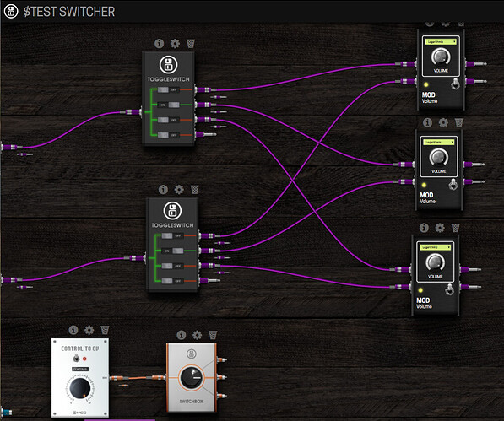Click VOLUME knob on middle MOD Volume pedal

pyautogui.click(x=438, y=157)
